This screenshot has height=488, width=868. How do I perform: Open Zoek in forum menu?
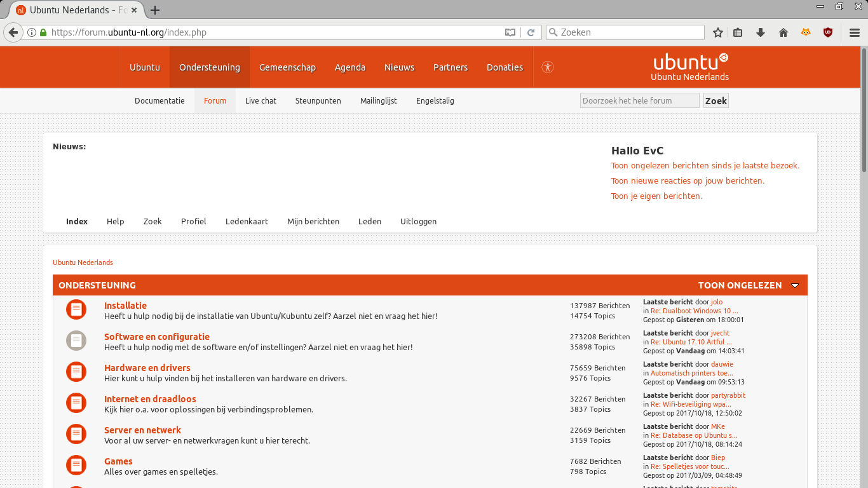153,222
